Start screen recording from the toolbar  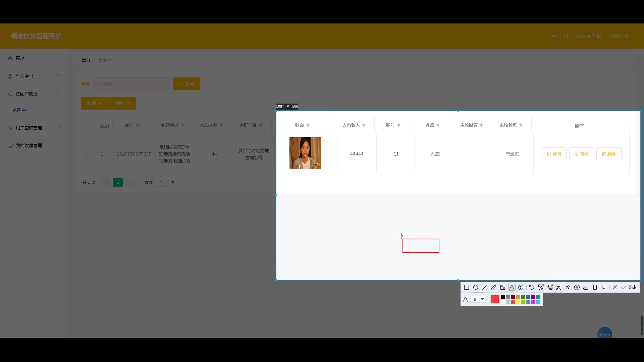577,287
